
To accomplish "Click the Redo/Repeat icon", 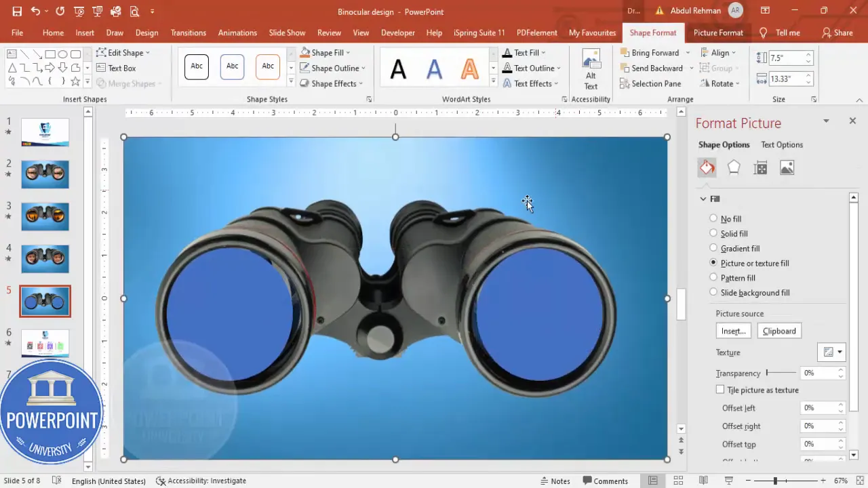I will 60,12.
